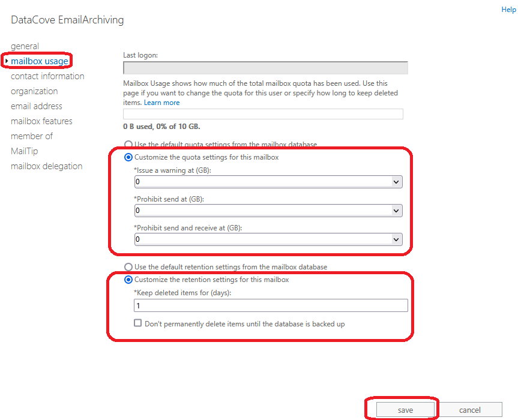
Task: Open the Learn more link
Action: (x=161, y=103)
